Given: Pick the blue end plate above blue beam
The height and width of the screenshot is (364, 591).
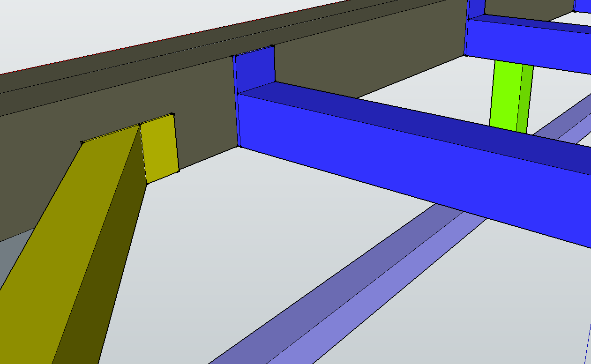Looking at the screenshot, I should pos(254,69).
